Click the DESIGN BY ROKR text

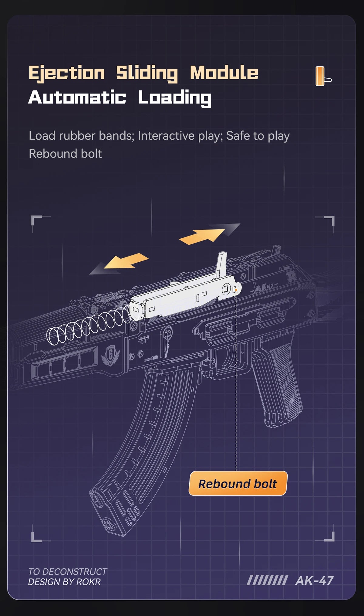coord(64,582)
